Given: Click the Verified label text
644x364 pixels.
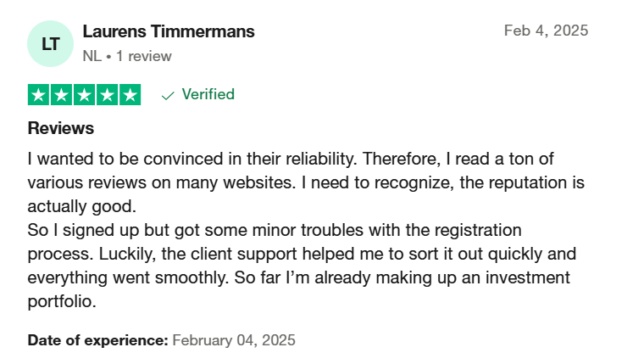Looking at the screenshot, I should click(x=208, y=94).
